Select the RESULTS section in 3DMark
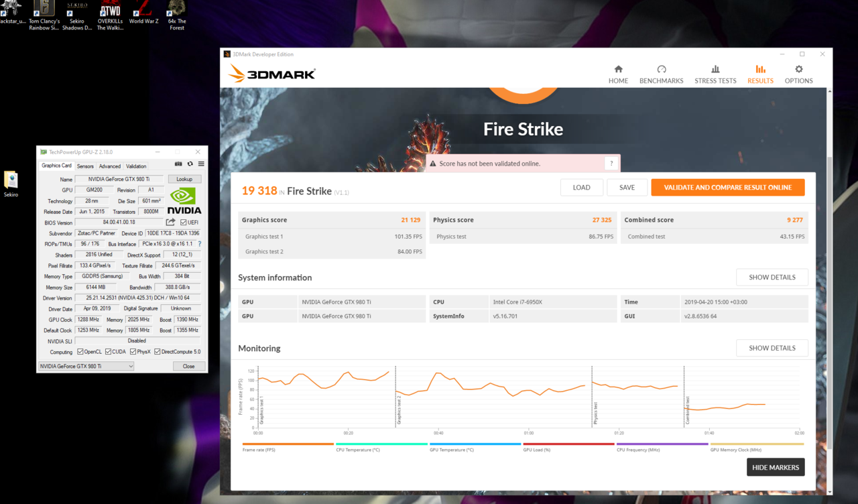858x504 pixels. (x=760, y=74)
